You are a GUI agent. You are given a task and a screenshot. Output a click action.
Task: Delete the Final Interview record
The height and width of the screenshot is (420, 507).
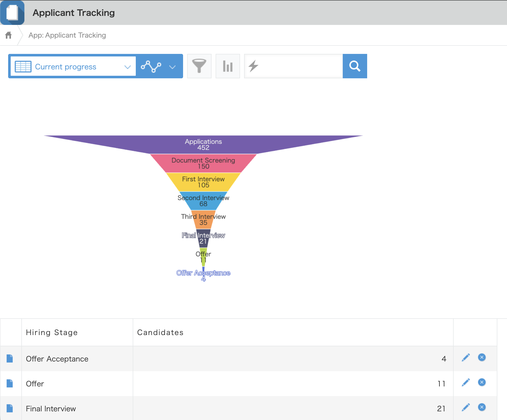482,407
